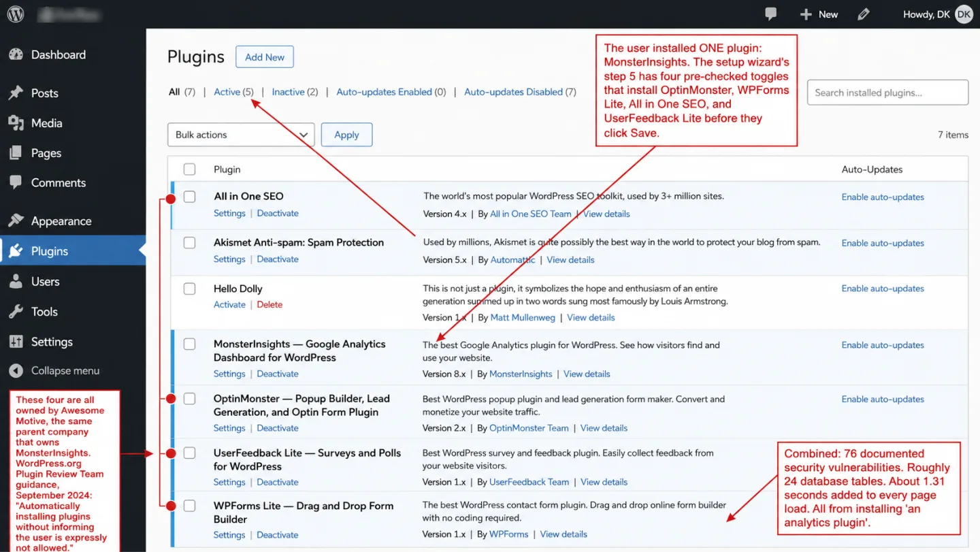The width and height of the screenshot is (980, 552).
Task: Open the Howdy, DK account menu
Action: point(937,14)
